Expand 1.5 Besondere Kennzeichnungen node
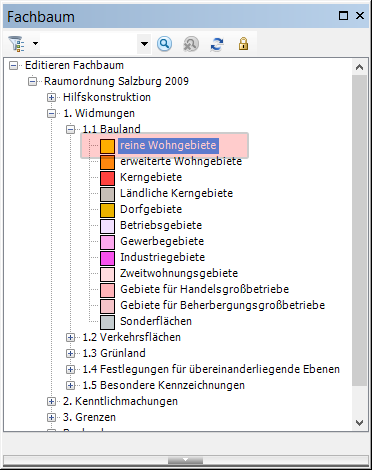This screenshot has height=470, width=372. pos(70,385)
